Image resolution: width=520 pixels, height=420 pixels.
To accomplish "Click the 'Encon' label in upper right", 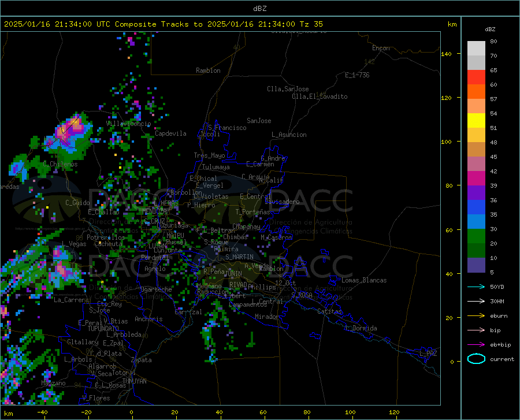I will click(x=381, y=48).
